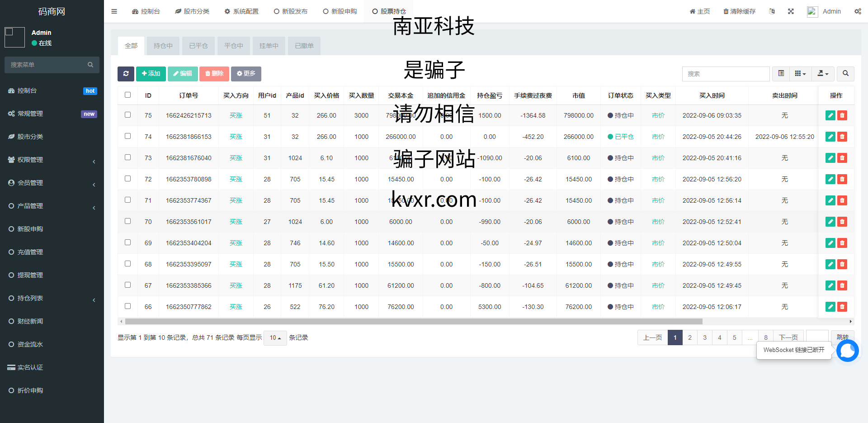Go to 下一页 next page
The height and width of the screenshot is (423, 868).
[788, 337]
